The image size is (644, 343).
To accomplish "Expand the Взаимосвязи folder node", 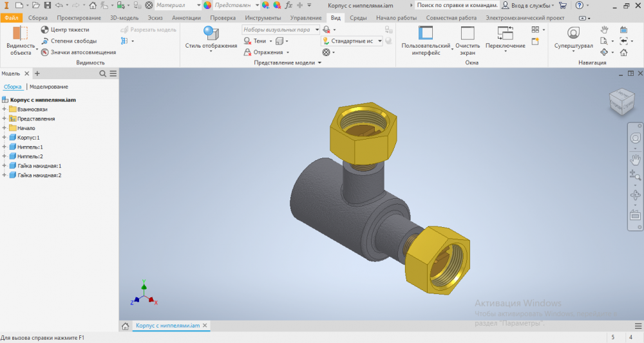I will [5, 109].
